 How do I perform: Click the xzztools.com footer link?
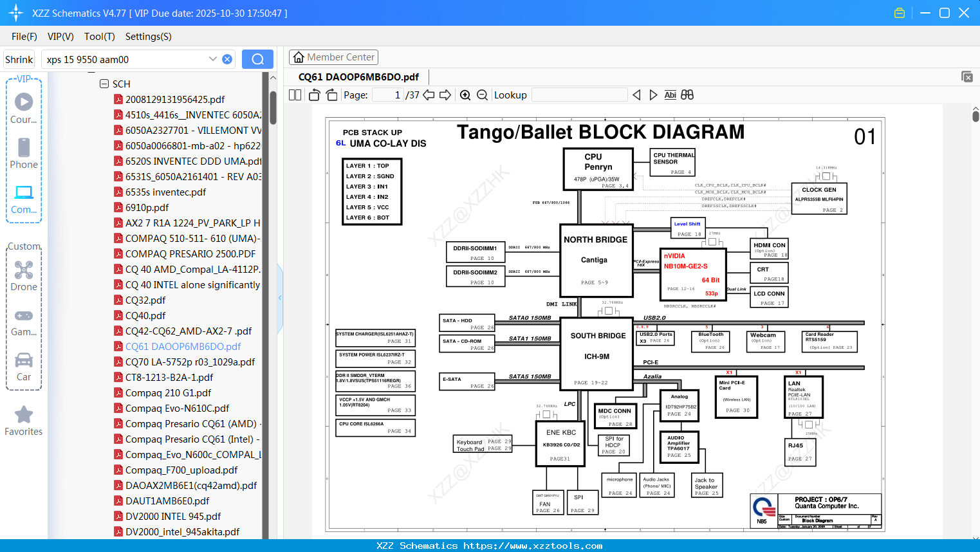533,546
